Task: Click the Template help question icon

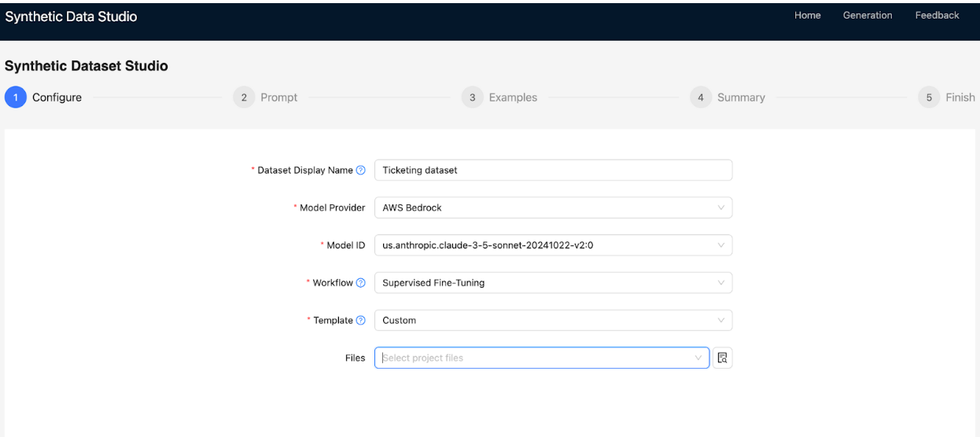Action: coord(361,321)
